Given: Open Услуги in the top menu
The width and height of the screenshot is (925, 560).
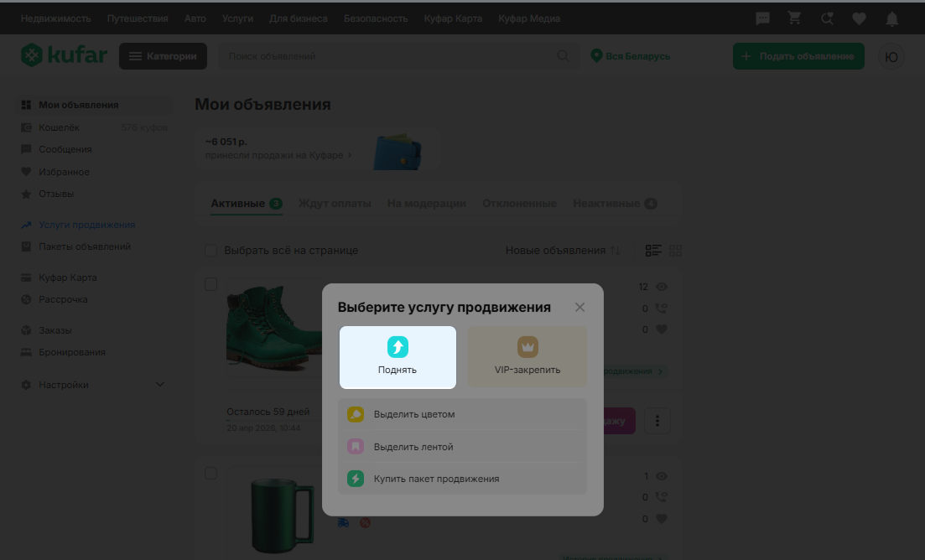Looking at the screenshot, I should tap(237, 19).
